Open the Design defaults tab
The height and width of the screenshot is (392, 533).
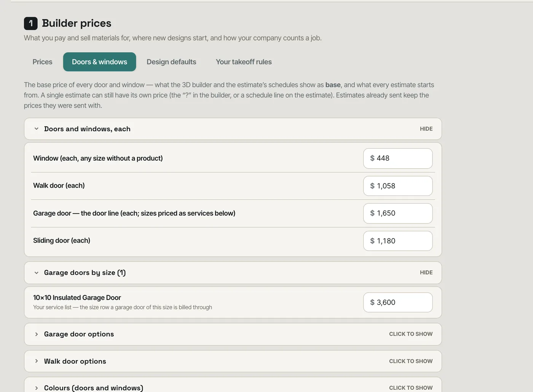click(x=171, y=62)
